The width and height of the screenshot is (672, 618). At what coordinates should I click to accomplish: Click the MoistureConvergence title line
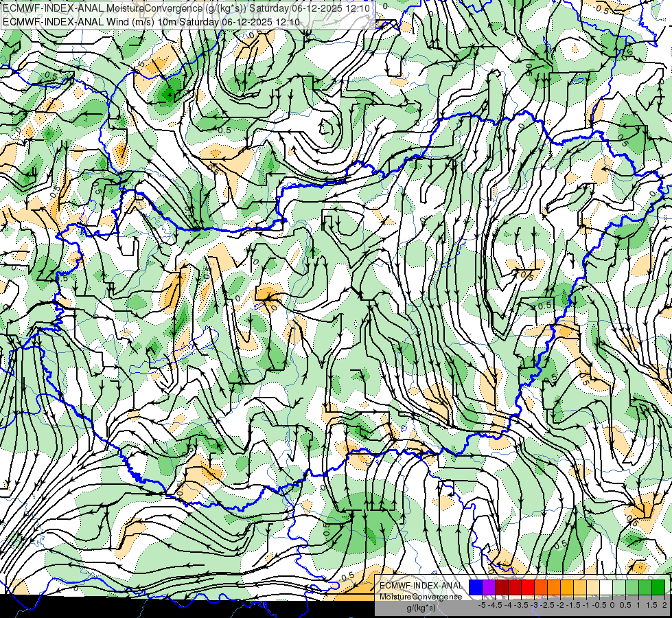187,8
